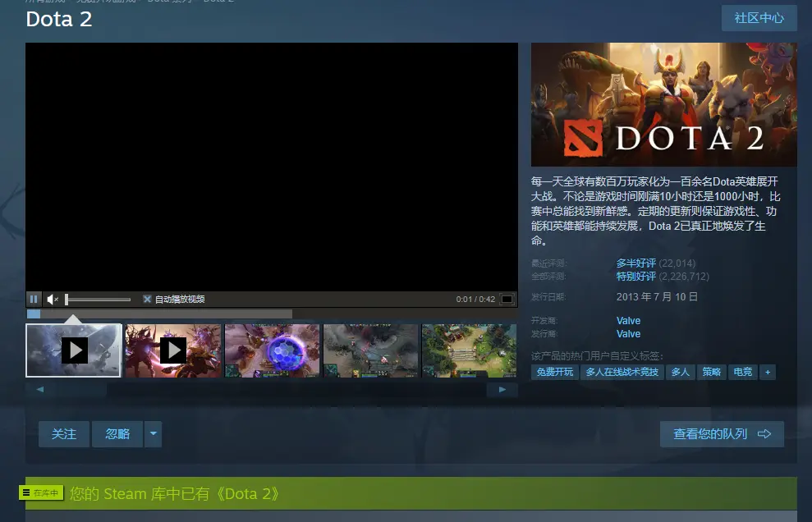This screenshot has height=522, width=812.
Task: Open the blue sphere screenshot thumbnail
Action: coord(272,350)
